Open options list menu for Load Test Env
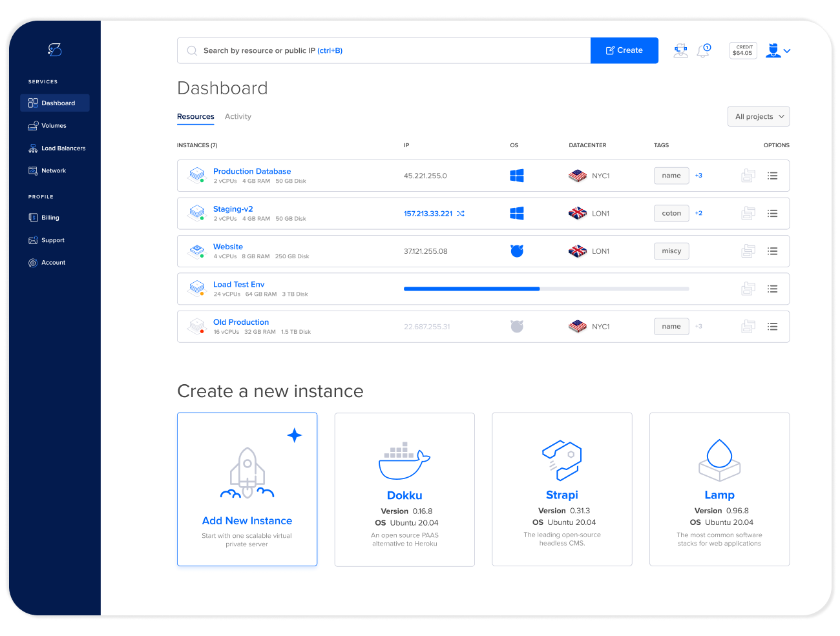The height and width of the screenshot is (636, 840). click(x=772, y=289)
